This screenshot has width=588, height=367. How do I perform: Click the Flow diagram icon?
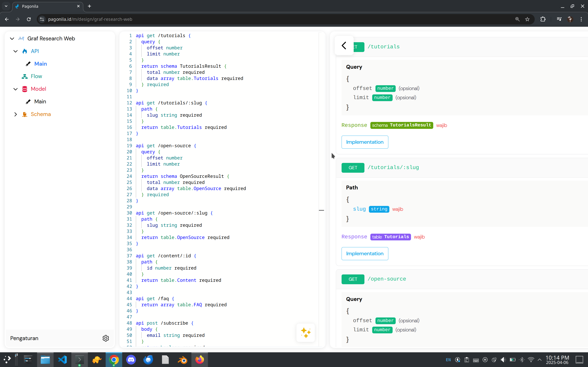click(x=24, y=76)
